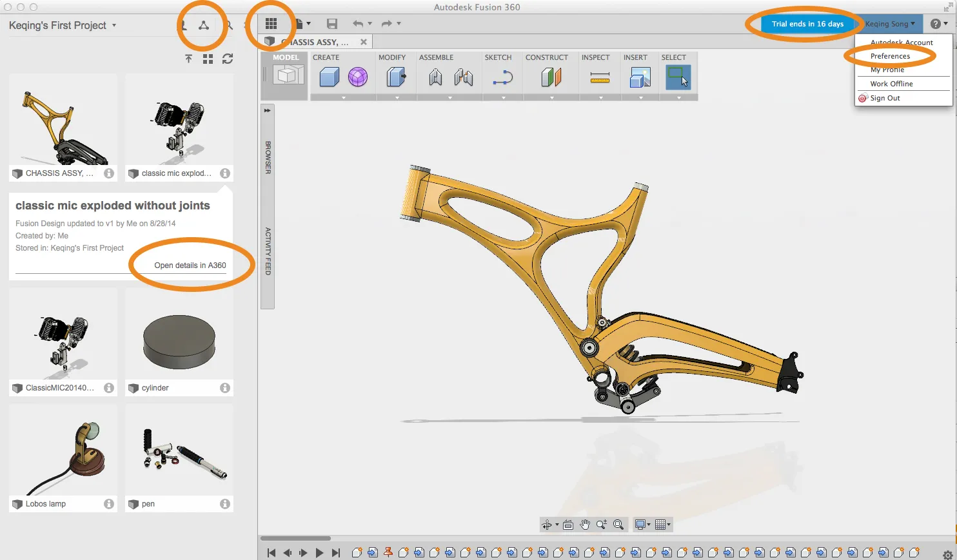957x560 pixels.
Task: Open the Display Settings dropdown
Action: [641, 525]
